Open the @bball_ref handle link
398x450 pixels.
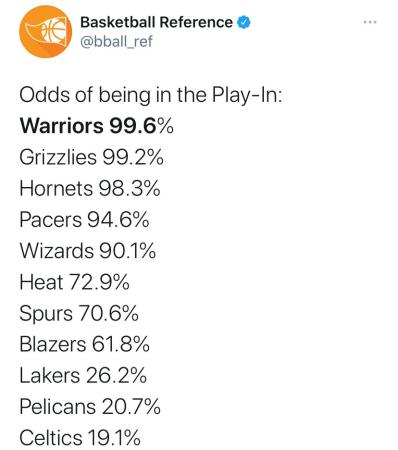click(116, 42)
